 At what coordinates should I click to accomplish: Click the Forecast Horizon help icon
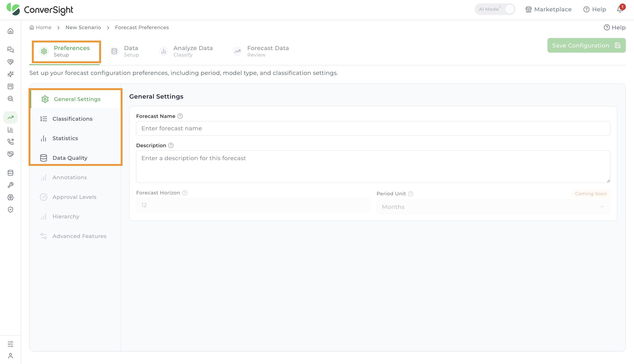(x=185, y=193)
